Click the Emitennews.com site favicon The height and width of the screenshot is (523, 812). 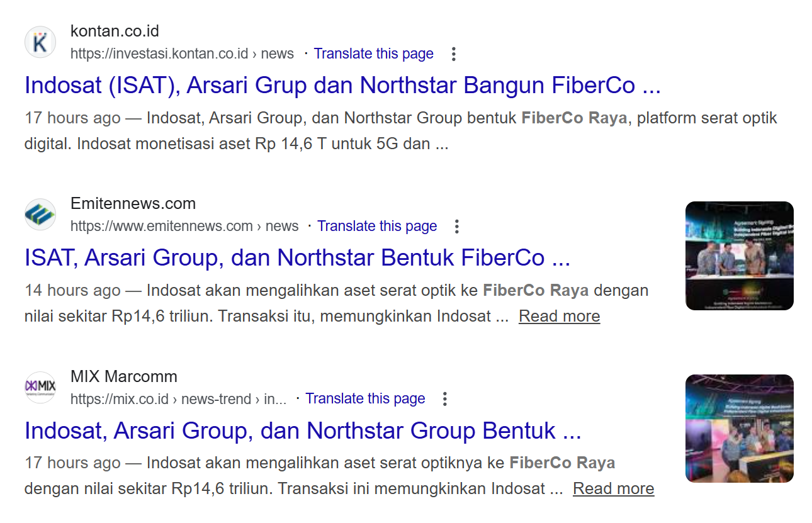(40, 215)
